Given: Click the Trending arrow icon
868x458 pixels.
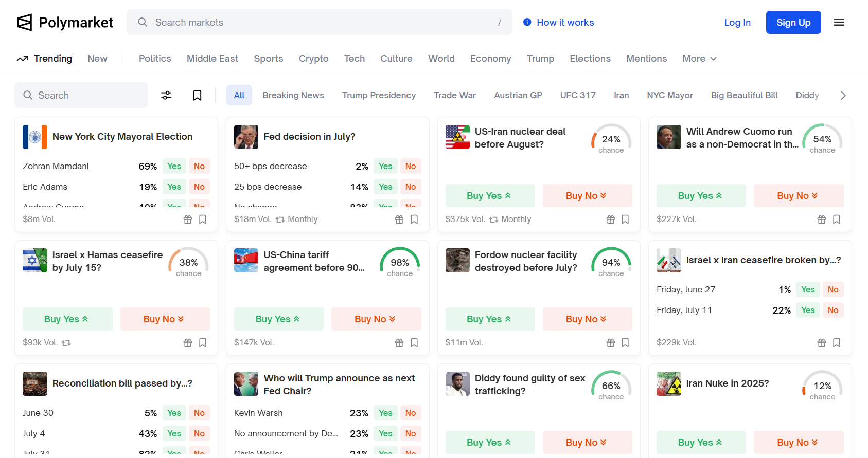Looking at the screenshot, I should tap(22, 59).
